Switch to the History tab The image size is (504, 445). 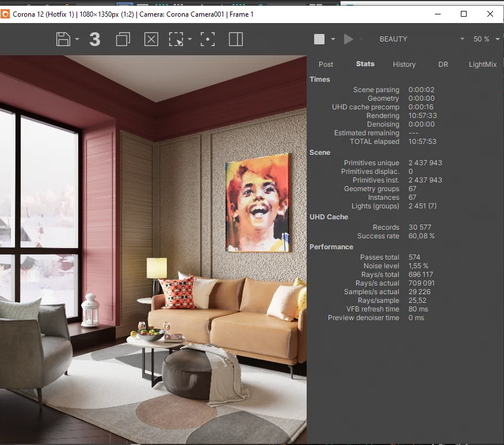point(404,64)
